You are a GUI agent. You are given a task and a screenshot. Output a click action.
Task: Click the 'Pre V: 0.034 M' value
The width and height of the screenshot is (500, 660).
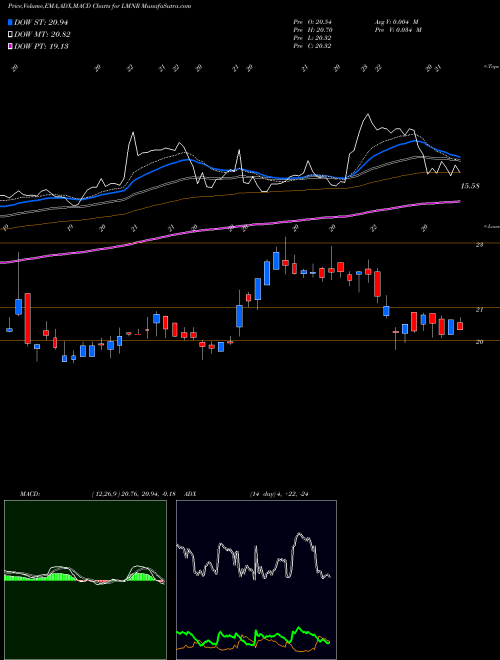tap(397, 30)
